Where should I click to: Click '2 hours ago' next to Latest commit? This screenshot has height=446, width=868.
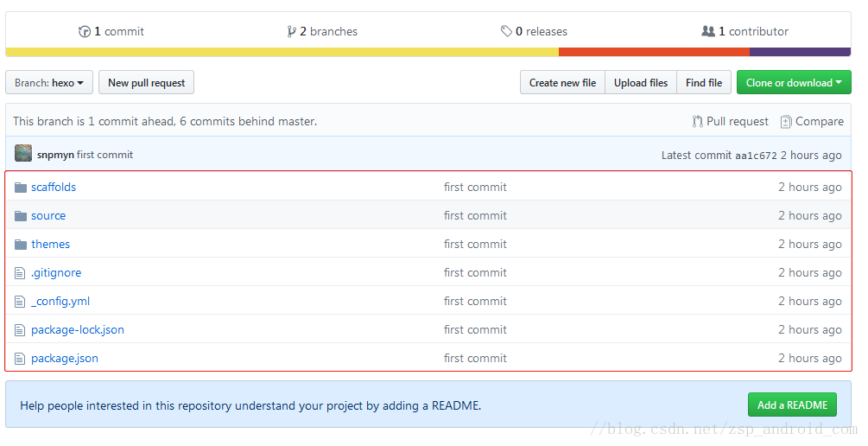point(811,156)
